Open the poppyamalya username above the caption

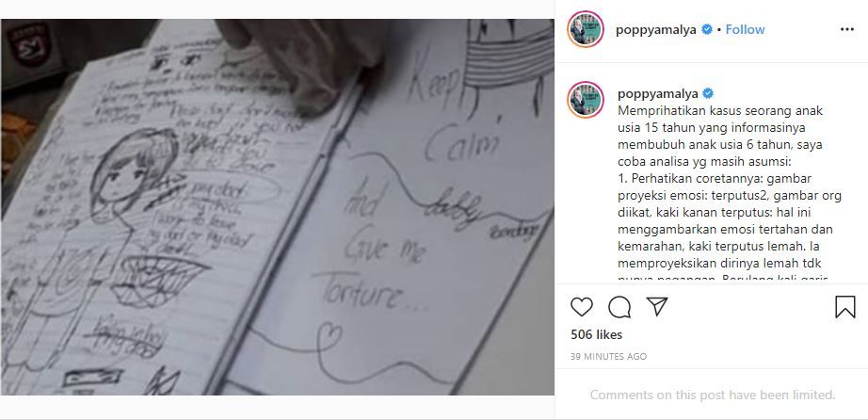657,93
